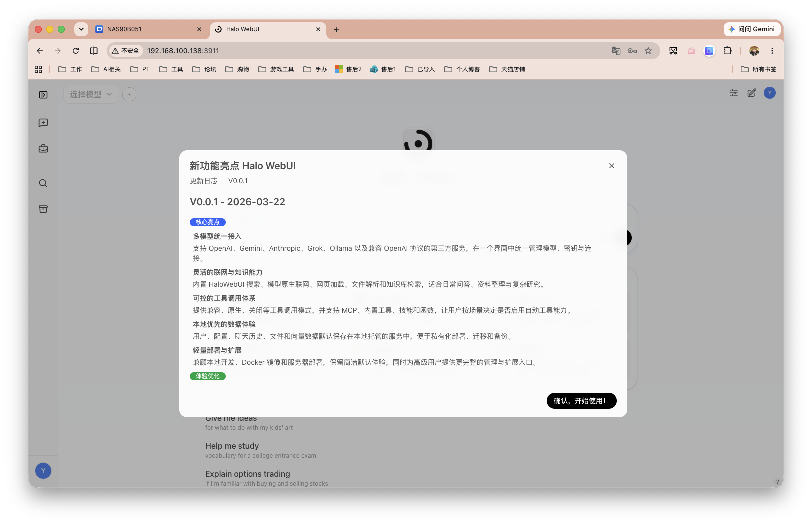This screenshot has width=812, height=525.
Task: Go back with the browser back arrow
Action: (40, 51)
